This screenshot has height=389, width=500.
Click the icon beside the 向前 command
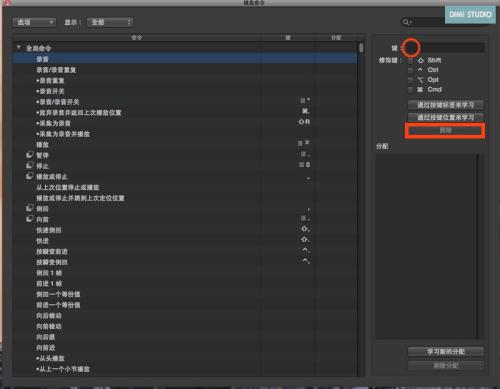pos(30,219)
